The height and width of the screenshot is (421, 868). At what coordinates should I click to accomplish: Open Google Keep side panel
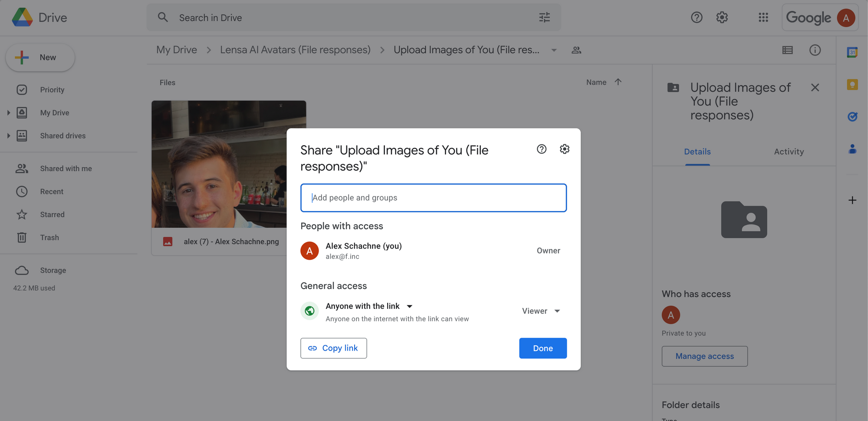[852, 84]
